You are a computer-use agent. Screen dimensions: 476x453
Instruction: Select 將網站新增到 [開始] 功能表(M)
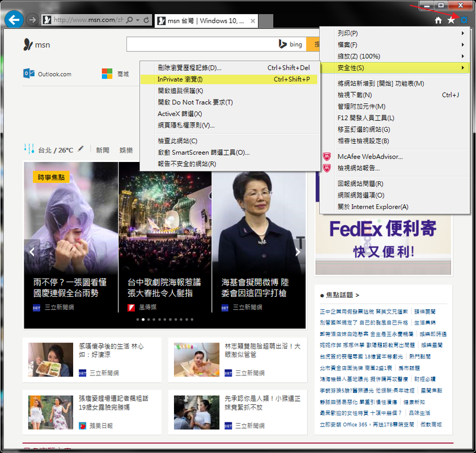point(394,83)
